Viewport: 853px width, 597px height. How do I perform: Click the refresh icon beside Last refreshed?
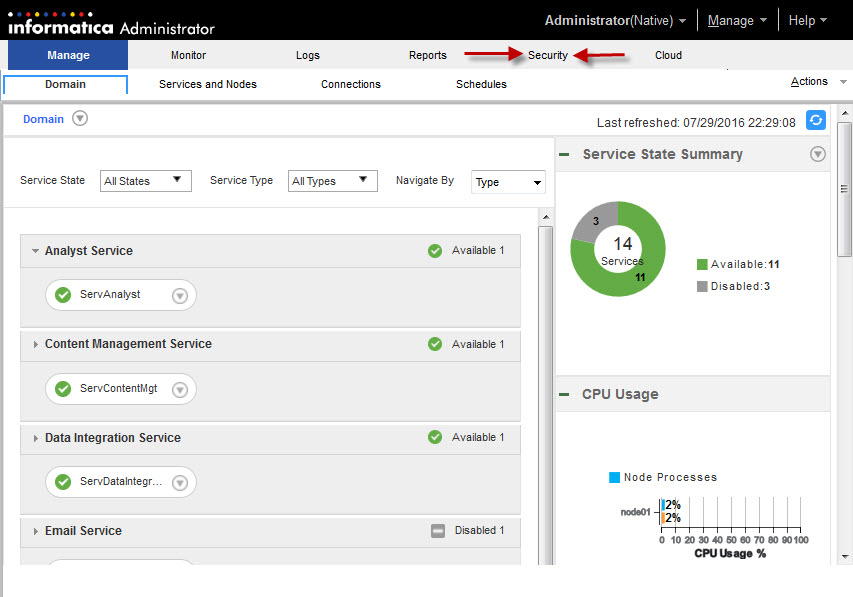click(x=815, y=120)
